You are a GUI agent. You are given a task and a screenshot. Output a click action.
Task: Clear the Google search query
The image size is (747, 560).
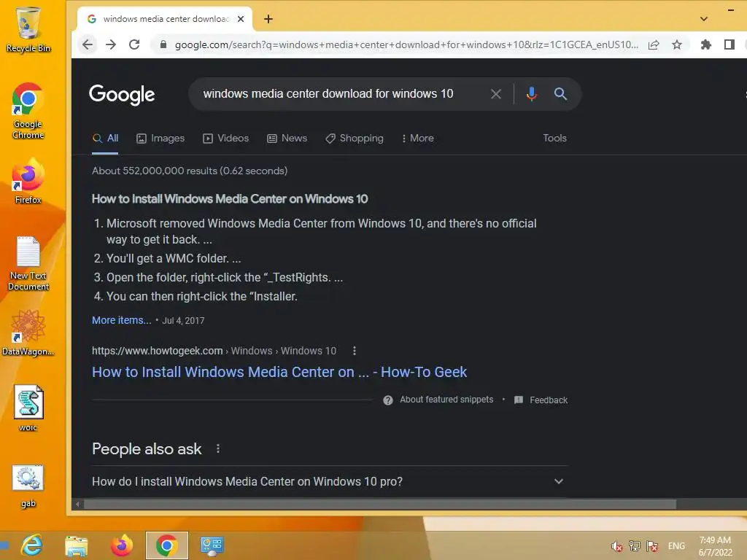click(496, 94)
